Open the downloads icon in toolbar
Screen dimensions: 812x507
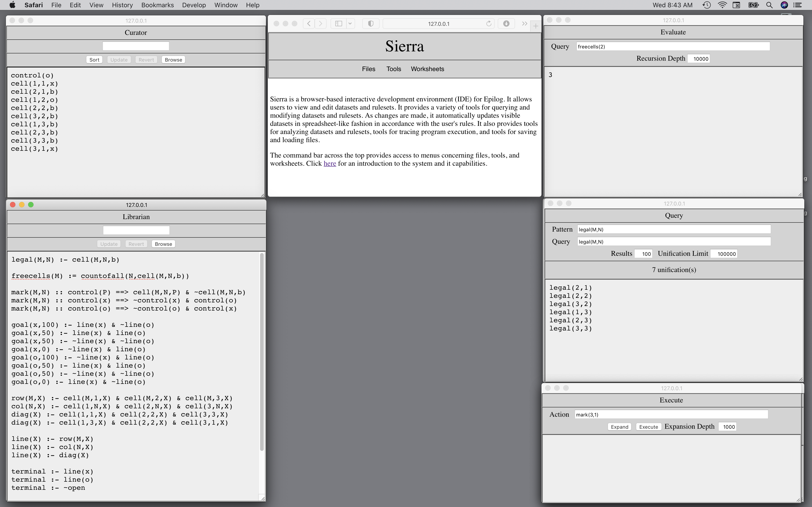(x=506, y=24)
